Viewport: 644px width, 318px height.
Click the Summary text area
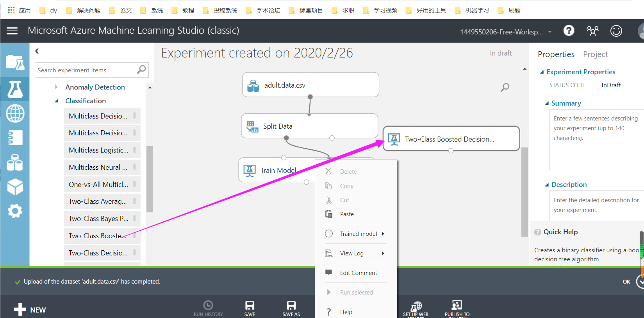[597, 140]
